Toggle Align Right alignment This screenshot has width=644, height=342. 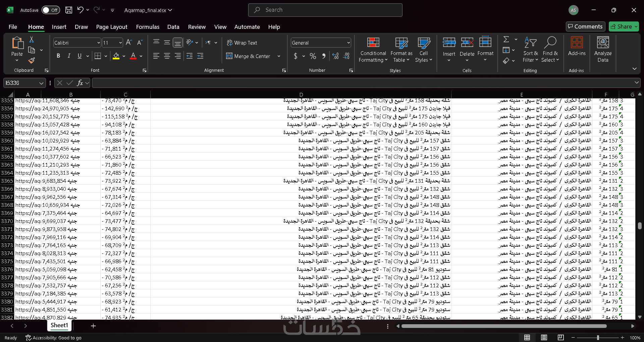tap(178, 56)
